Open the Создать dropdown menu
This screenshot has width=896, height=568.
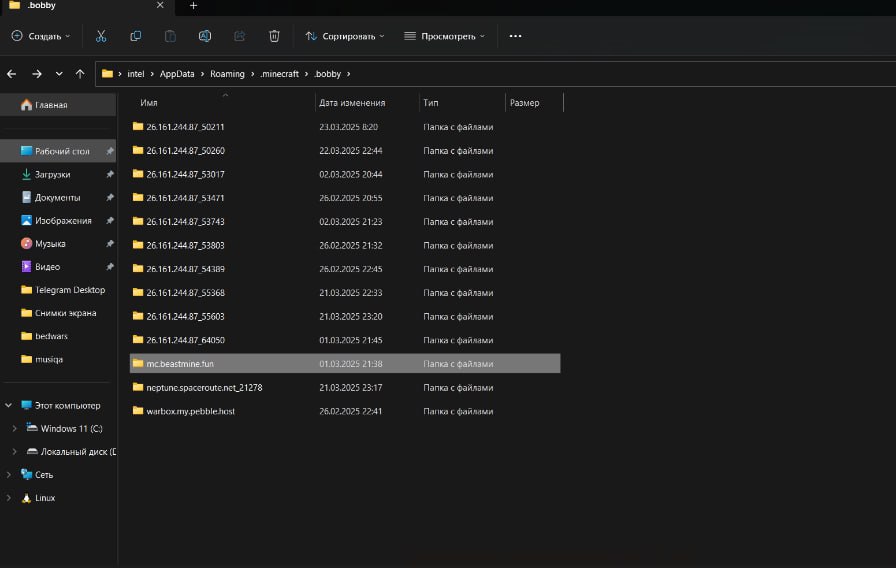pyautogui.click(x=41, y=36)
